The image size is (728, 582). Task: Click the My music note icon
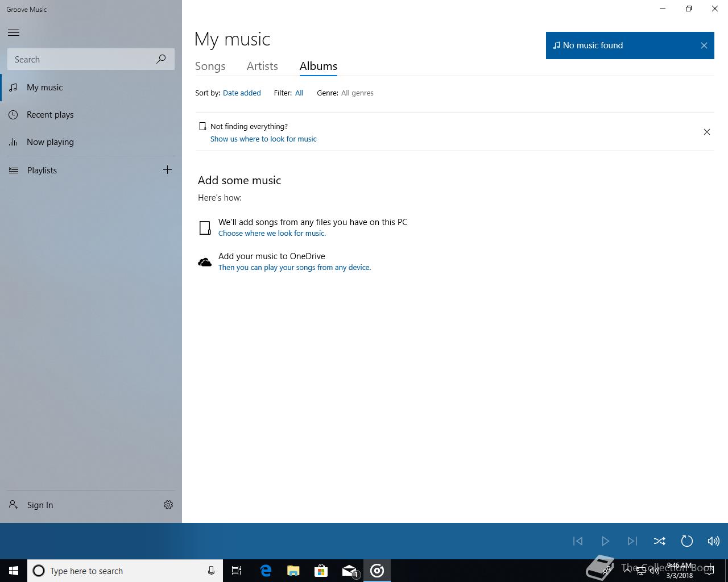click(13, 88)
